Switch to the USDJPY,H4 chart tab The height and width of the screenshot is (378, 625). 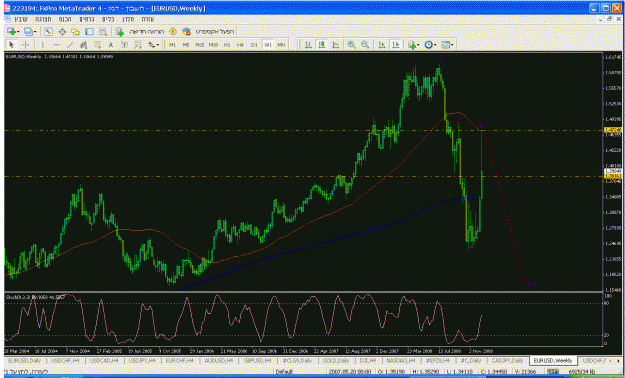(142, 360)
